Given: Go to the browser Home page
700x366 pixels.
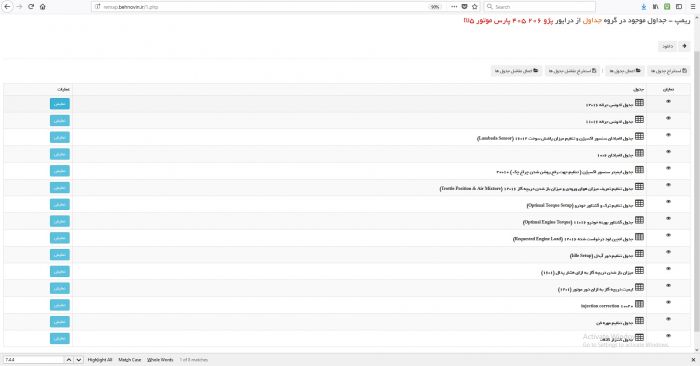Looking at the screenshot, I should coord(42,7).
